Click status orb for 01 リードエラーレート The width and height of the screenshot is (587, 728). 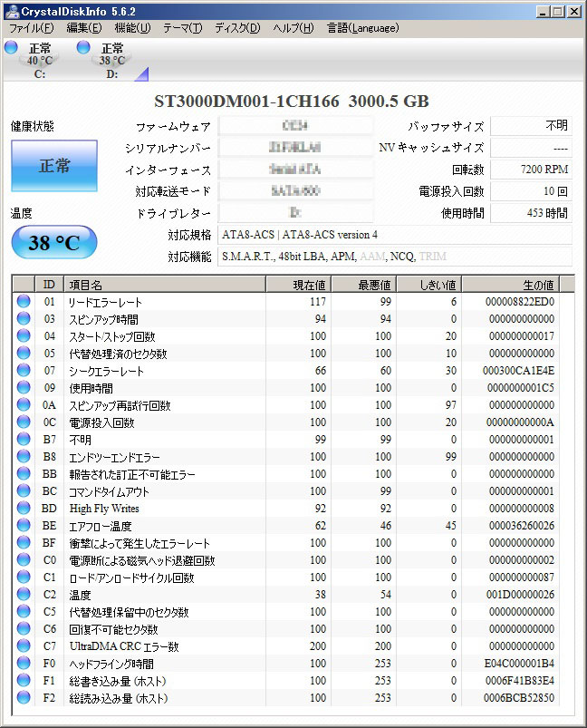click(x=24, y=301)
